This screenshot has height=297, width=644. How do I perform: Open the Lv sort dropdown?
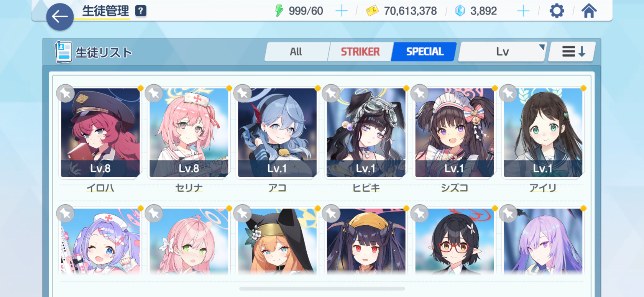point(502,51)
